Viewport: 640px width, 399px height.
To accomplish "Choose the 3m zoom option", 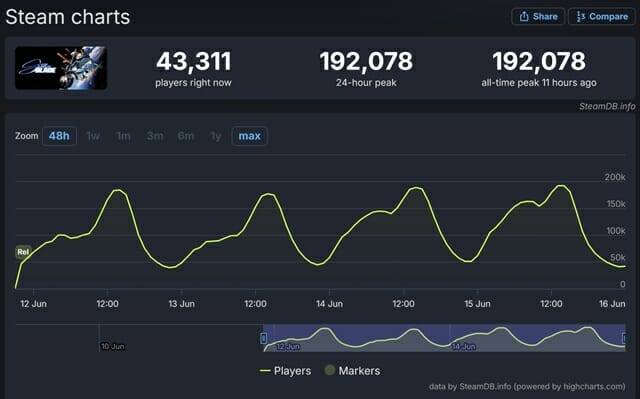I will point(155,136).
